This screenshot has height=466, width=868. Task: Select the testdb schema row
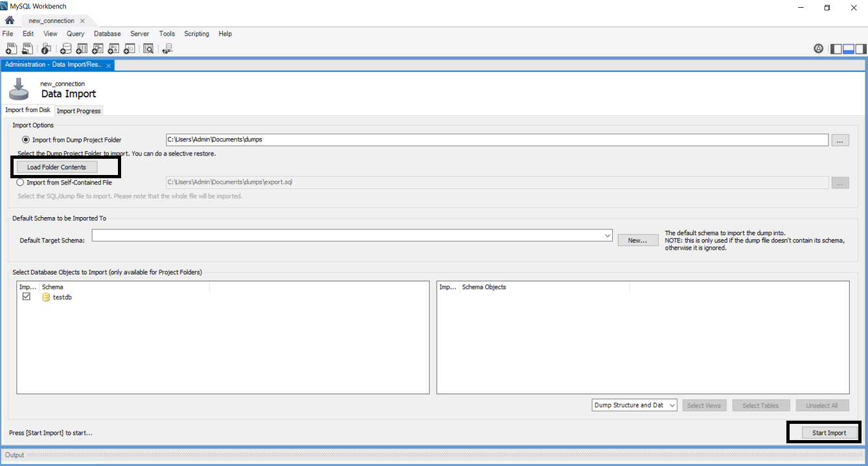coord(222,297)
